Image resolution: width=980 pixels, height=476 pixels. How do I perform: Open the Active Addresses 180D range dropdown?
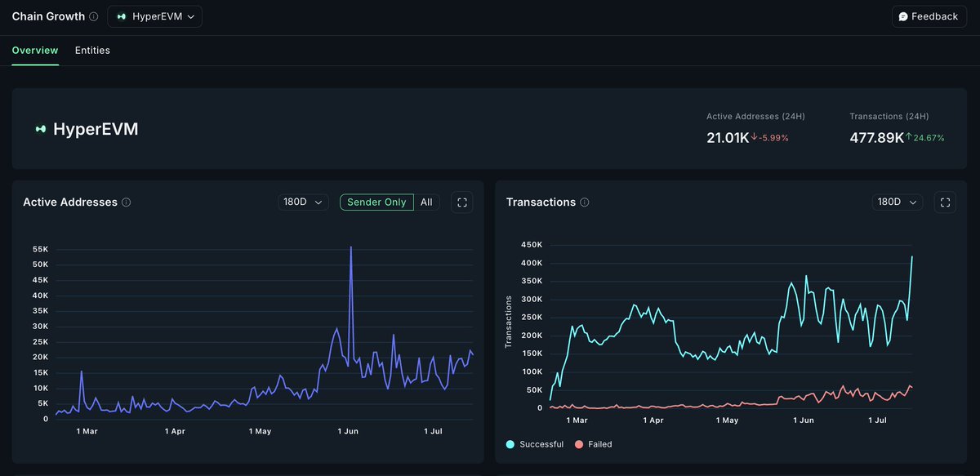click(303, 202)
